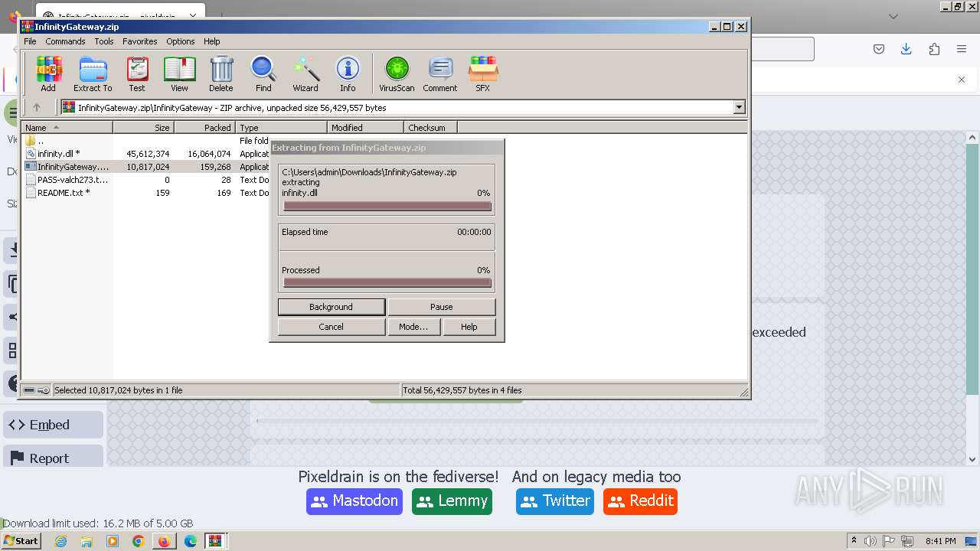Dismiss the Firefox notification bar
980x551 pixels.
[962, 80]
